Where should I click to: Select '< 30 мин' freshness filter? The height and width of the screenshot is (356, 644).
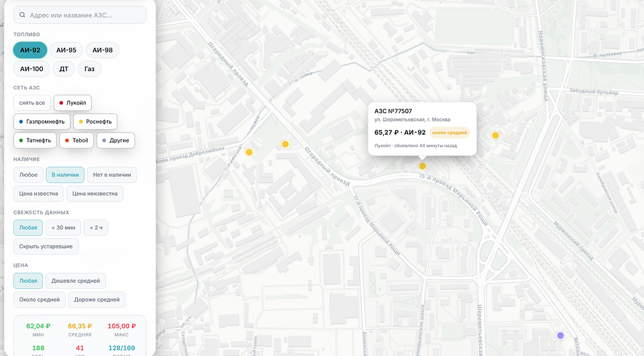click(63, 228)
